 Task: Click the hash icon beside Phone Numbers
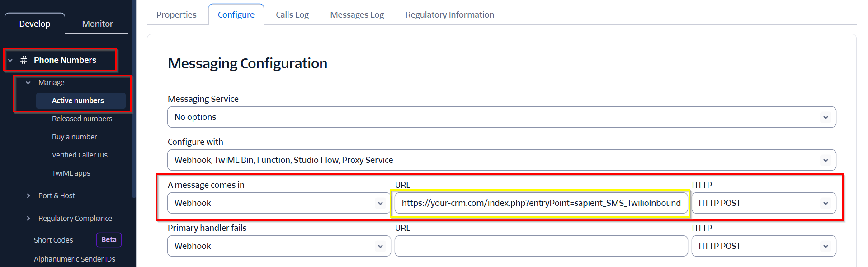click(x=24, y=60)
